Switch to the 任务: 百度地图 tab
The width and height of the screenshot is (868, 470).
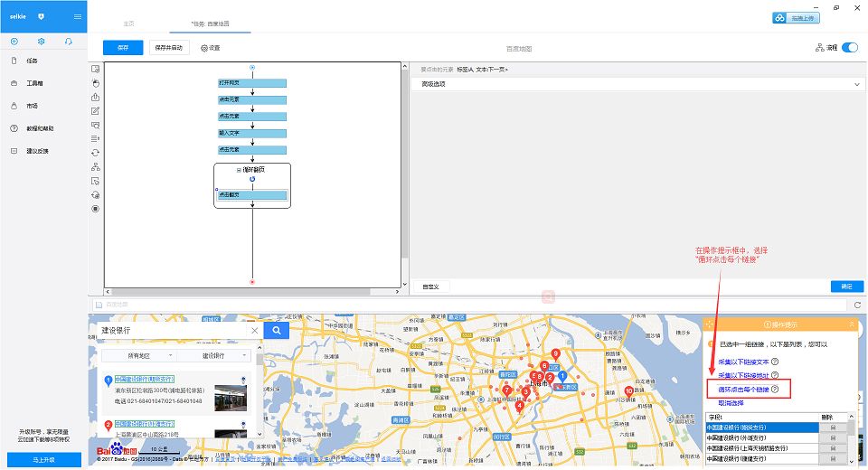click(x=211, y=23)
